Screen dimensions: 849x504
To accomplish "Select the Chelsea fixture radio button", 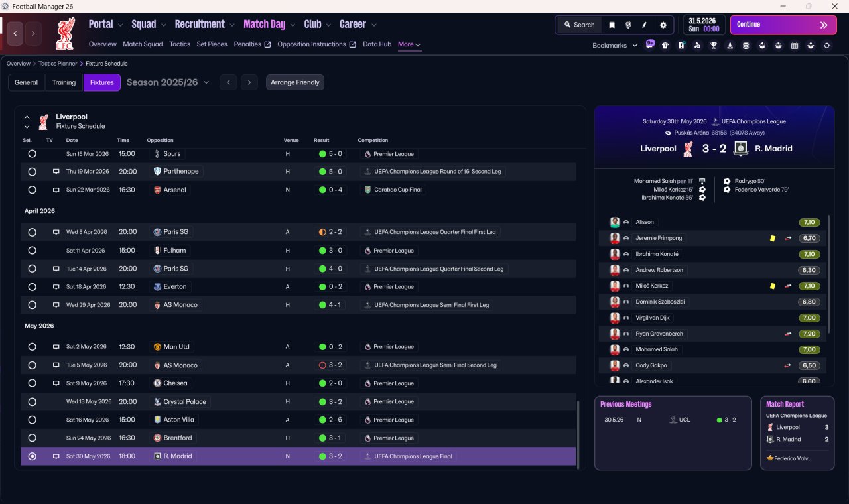I will pyautogui.click(x=32, y=383).
